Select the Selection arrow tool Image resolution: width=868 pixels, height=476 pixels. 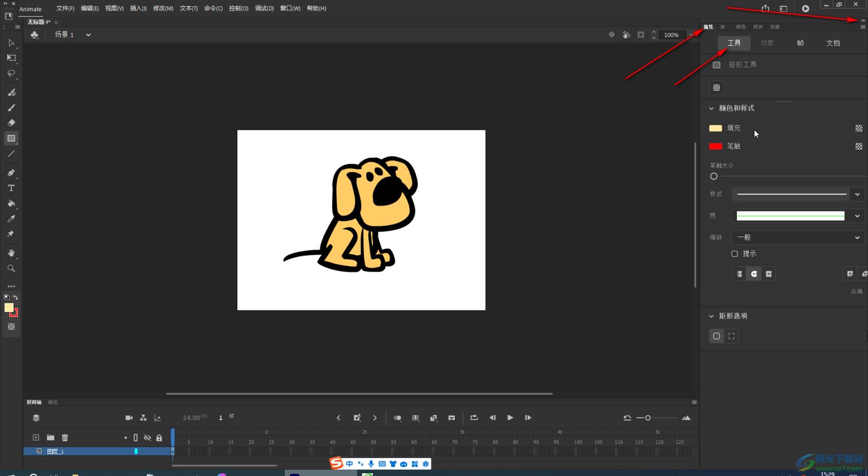11,43
